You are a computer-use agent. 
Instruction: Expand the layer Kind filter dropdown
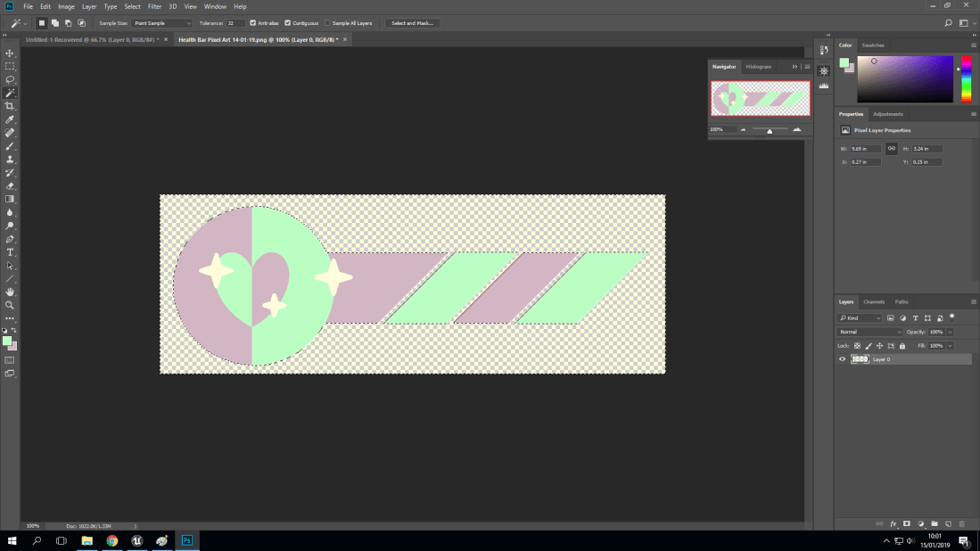861,317
